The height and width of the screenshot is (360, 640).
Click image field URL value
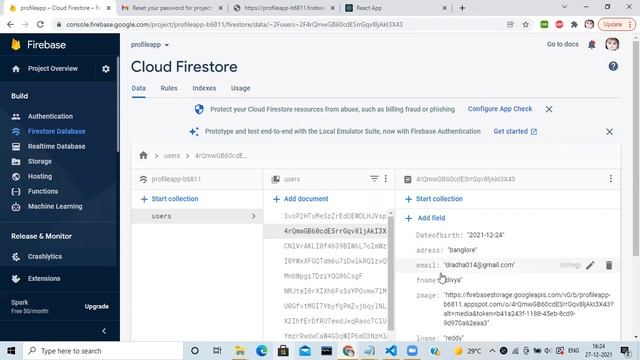point(528,309)
